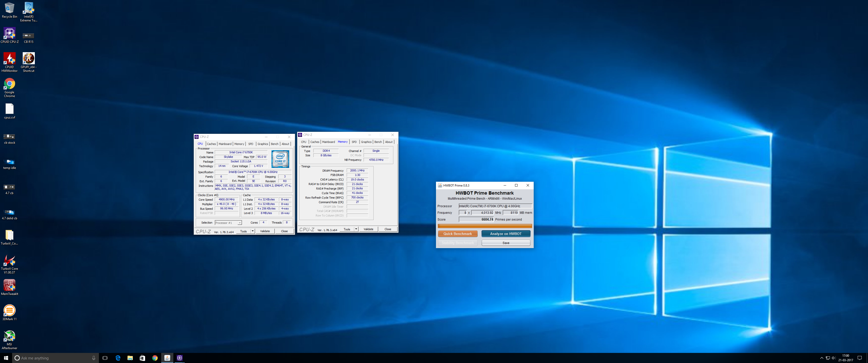Open About tab in right CPU-Z window
This screenshot has width=868, height=363.
coord(389,142)
